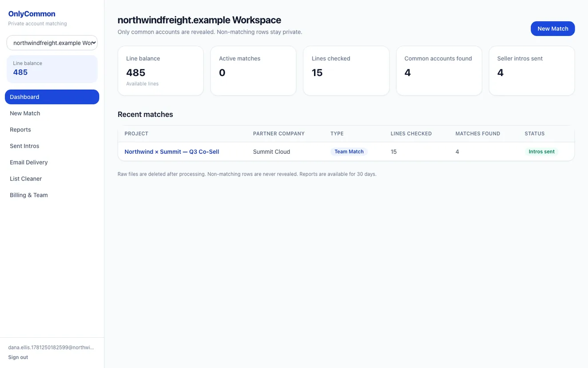Click the Sign out link
This screenshot has width=588, height=368.
click(18, 357)
